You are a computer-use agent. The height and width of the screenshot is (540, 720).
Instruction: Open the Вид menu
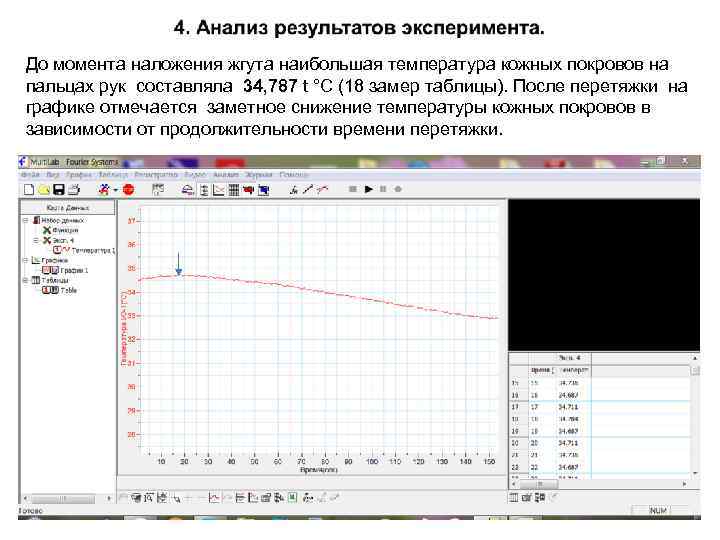[52, 175]
